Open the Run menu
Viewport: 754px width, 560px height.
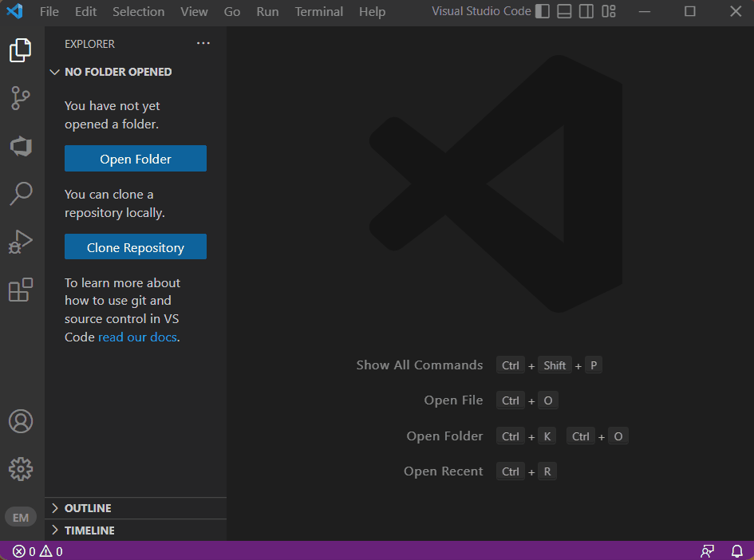point(267,11)
